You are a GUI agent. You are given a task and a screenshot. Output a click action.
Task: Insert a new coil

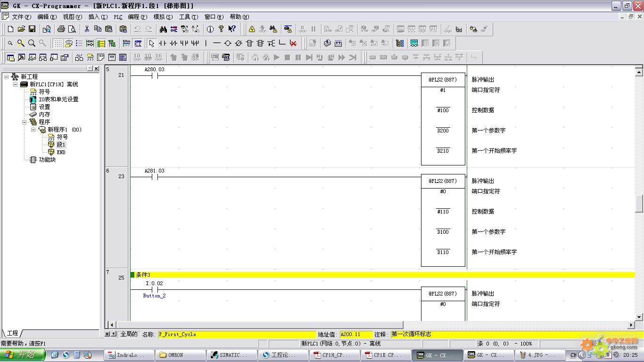coord(227,43)
